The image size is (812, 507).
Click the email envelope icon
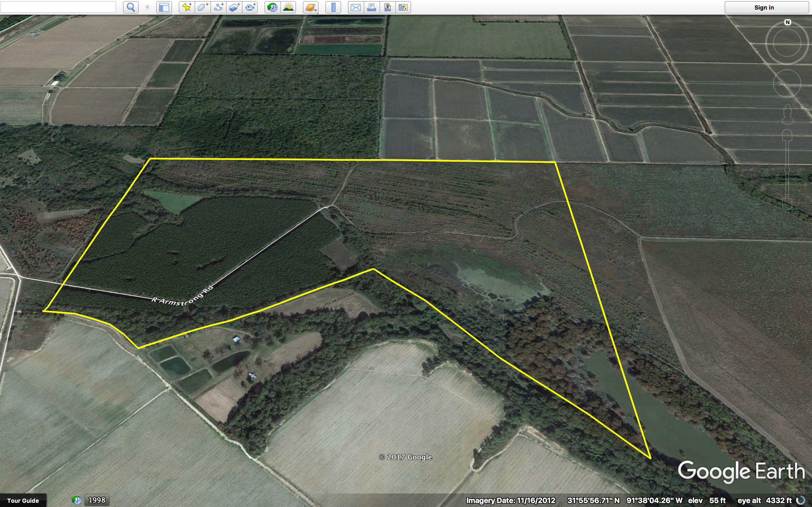pos(356,7)
